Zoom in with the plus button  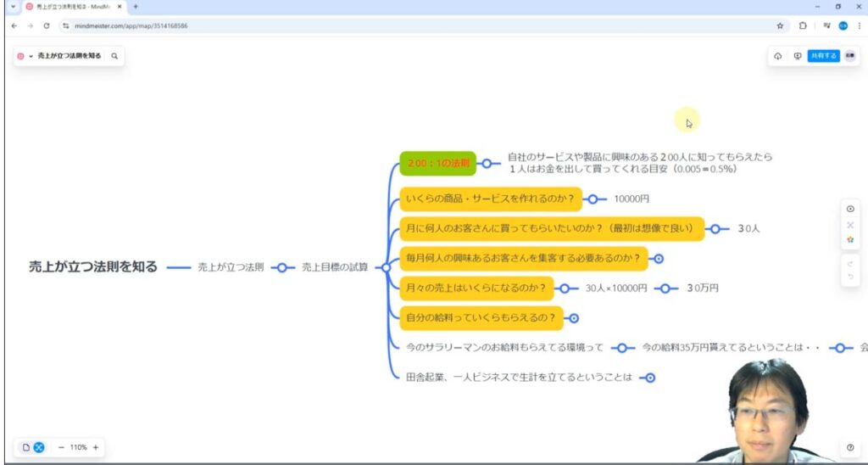(x=96, y=447)
